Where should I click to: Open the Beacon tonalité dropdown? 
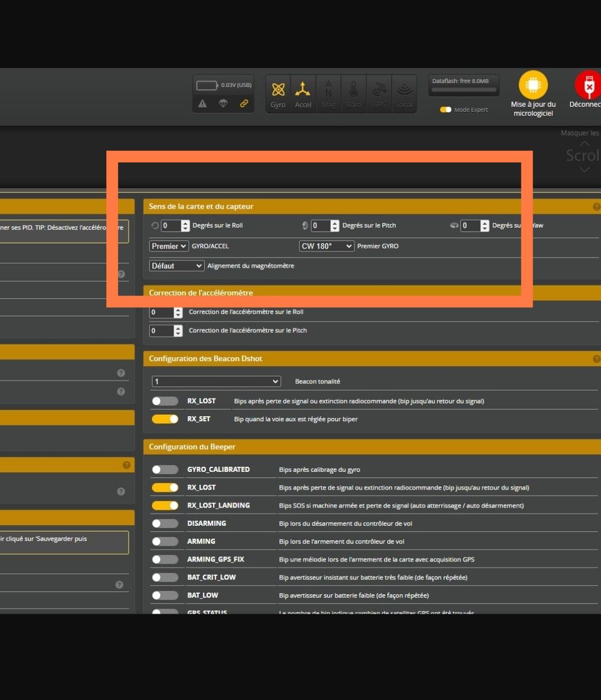(216, 382)
